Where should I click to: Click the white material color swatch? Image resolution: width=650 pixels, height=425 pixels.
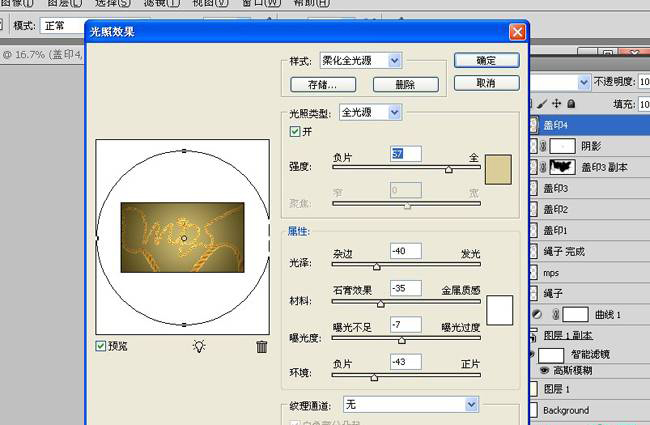pyautogui.click(x=500, y=310)
